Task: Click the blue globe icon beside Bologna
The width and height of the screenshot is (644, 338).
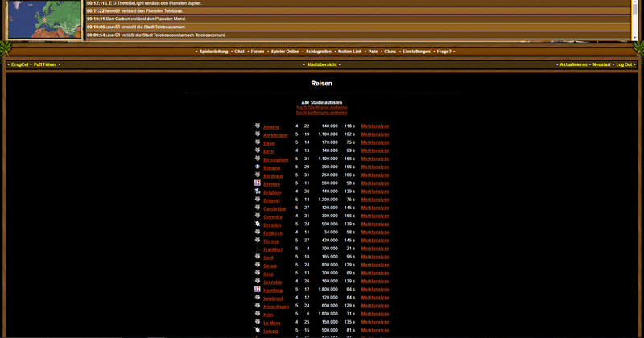Action: click(x=258, y=167)
